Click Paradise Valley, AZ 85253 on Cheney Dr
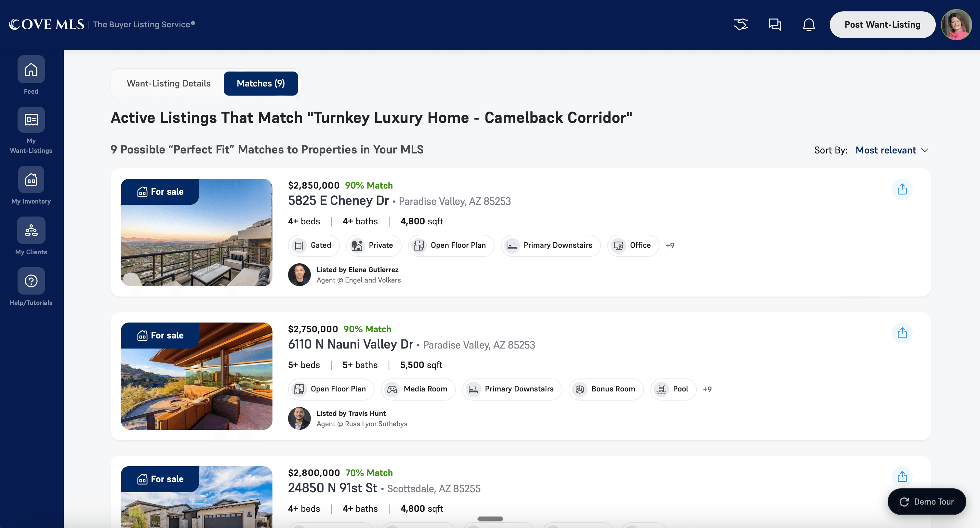The image size is (980, 528). (455, 201)
